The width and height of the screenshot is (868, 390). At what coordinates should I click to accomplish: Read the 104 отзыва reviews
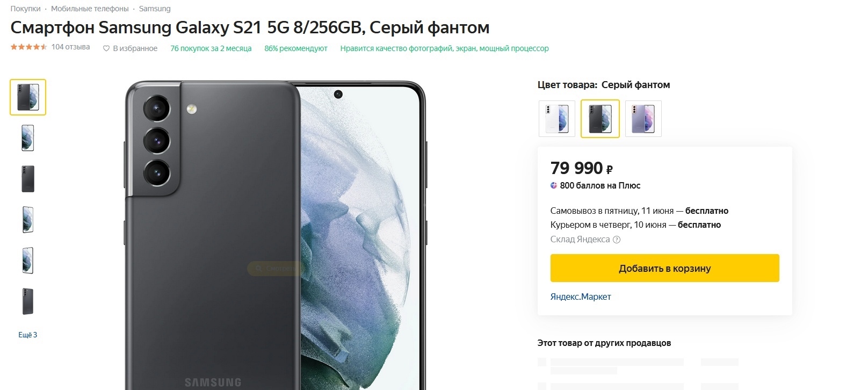coord(70,47)
